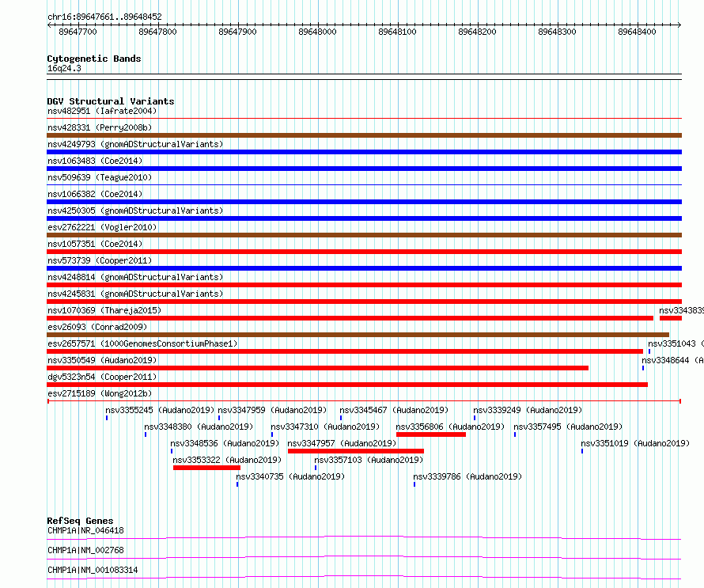Click the Cytogenetic Bands track heading

click(94, 59)
